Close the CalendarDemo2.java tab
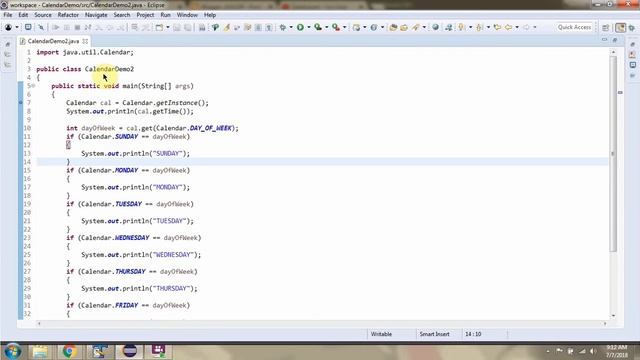 point(85,41)
